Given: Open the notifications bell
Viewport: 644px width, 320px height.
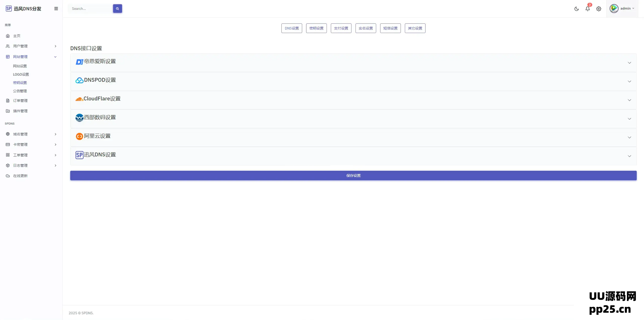Looking at the screenshot, I should pos(587,9).
